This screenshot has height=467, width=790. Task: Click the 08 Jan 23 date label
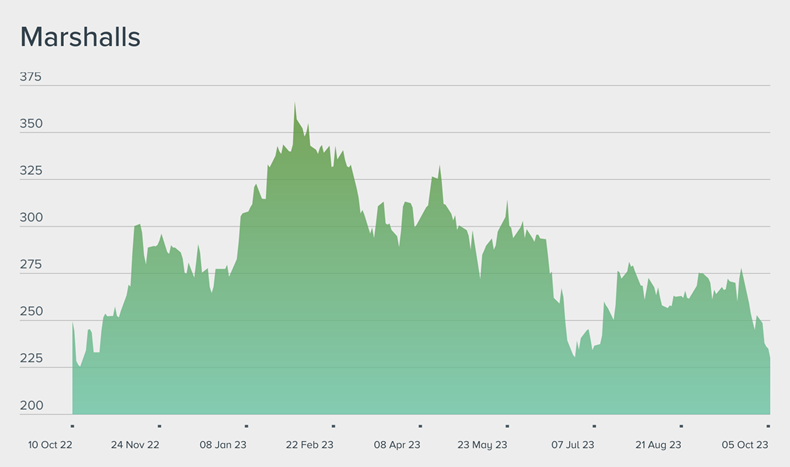[x=223, y=445]
